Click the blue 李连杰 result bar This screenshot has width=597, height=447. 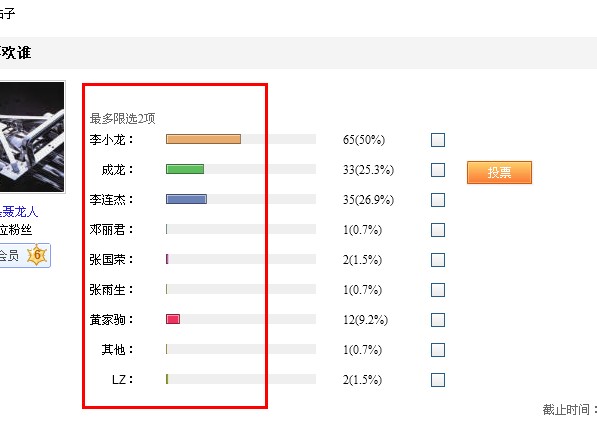tap(187, 199)
